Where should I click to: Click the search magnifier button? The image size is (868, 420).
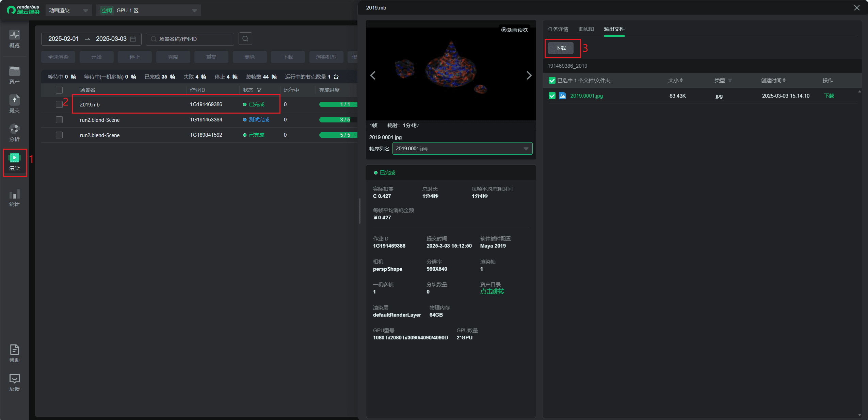(x=245, y=39)
